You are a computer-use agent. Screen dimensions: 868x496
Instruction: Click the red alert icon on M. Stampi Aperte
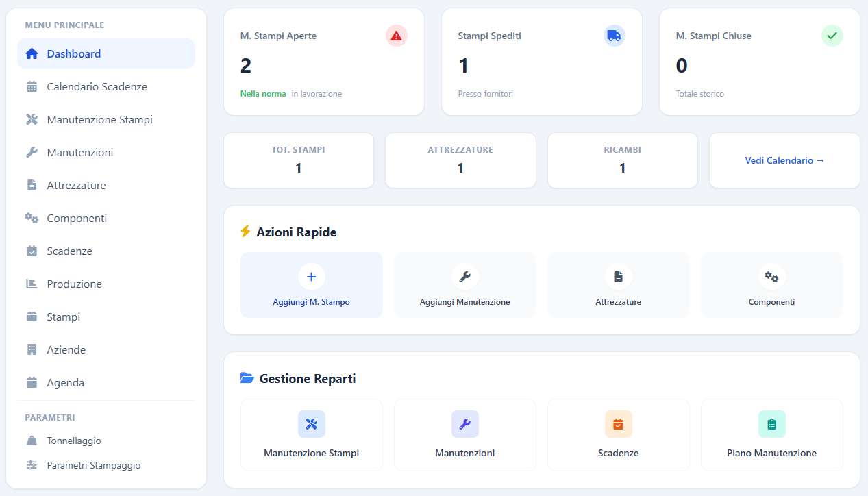[396, 36]
